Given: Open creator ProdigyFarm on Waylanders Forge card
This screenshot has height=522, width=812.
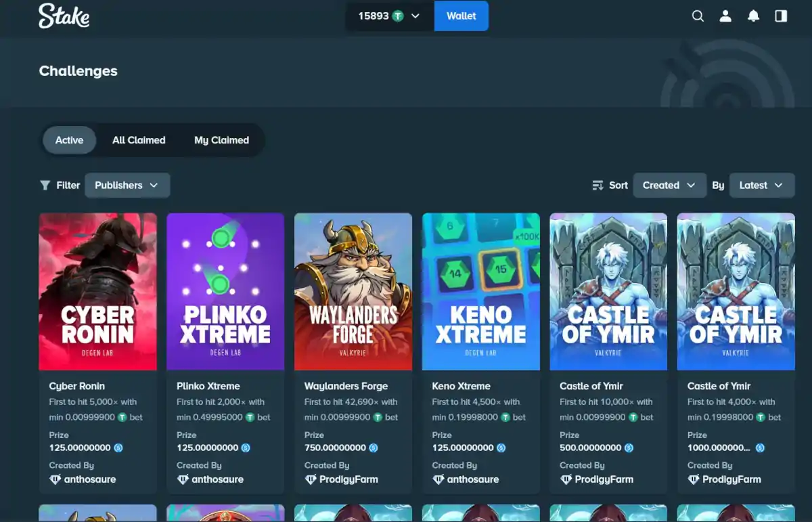Looking at the screenshot, I should pyautogui.click(x=349, y=479).
